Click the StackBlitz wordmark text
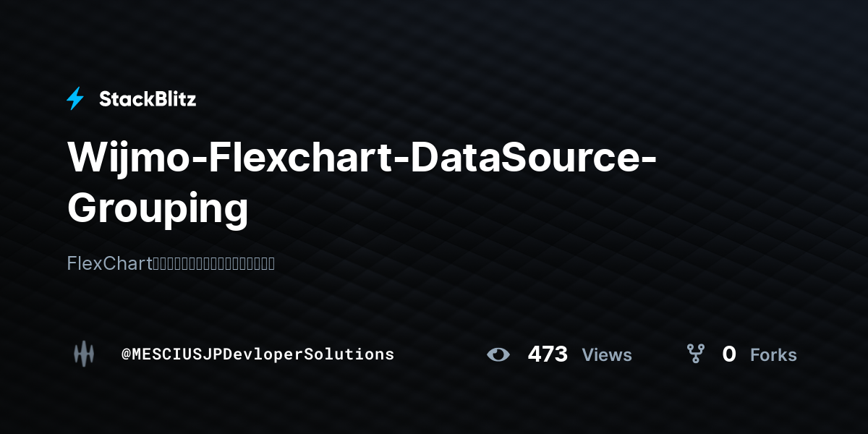The width and height of the screenshot is (868, 434). click(x=148, y=99)
